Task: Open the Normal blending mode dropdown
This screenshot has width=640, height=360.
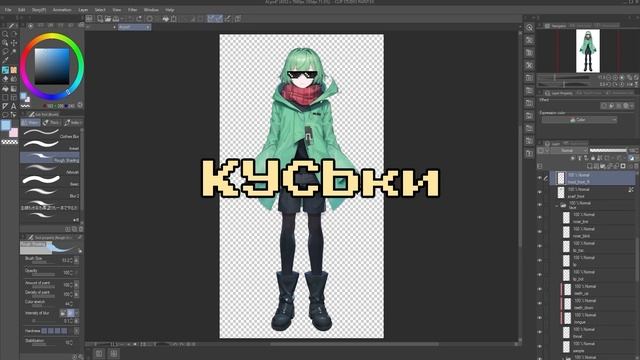Action: pyautogui.click(x=569, y=151)
